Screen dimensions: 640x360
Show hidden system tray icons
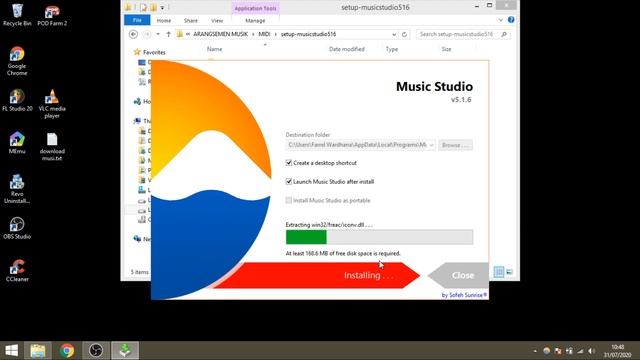[535, 351]
